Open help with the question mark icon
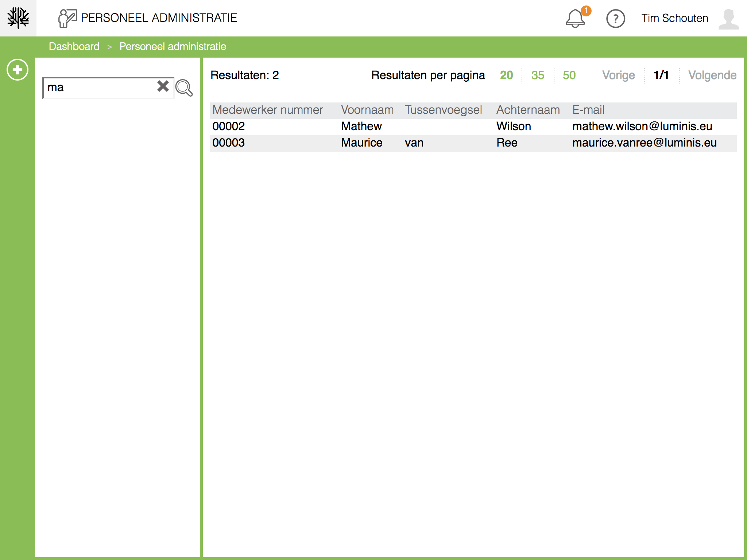 coord(615,19)
